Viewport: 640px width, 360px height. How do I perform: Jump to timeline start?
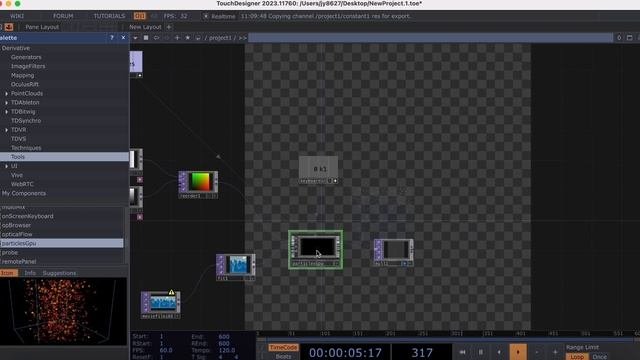click(x=462, y=352)
